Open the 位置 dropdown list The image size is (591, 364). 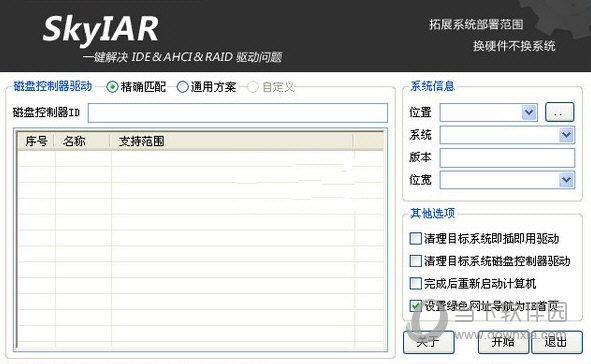click(529, 112)
